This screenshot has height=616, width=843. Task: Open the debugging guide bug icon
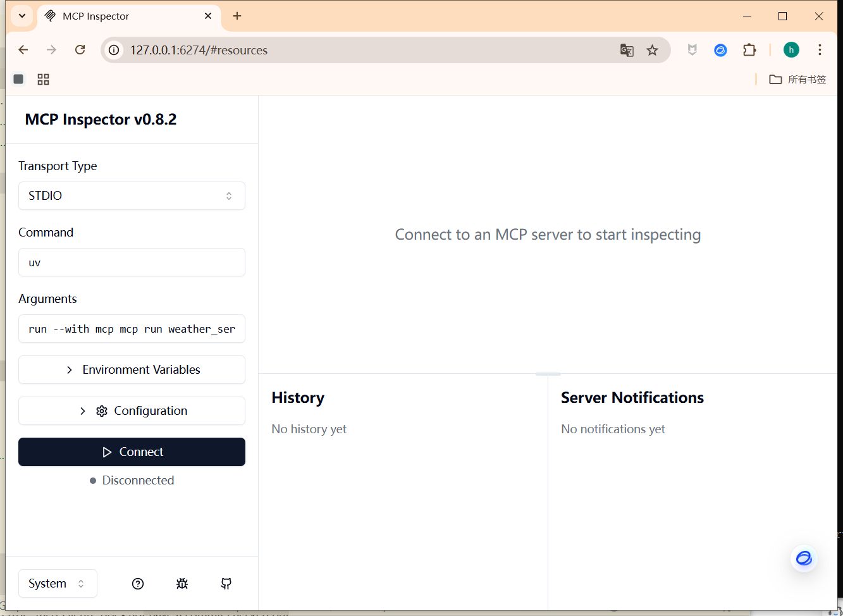point(182,584)
